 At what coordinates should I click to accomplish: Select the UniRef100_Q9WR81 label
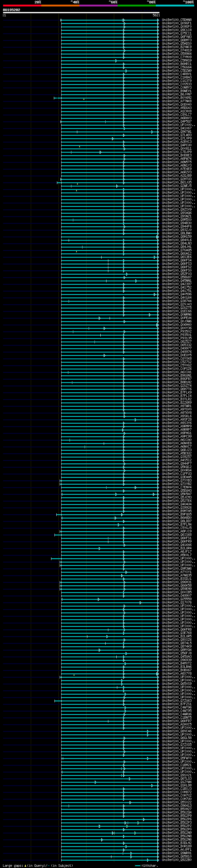pyautogui.click(x=177, y=853)
